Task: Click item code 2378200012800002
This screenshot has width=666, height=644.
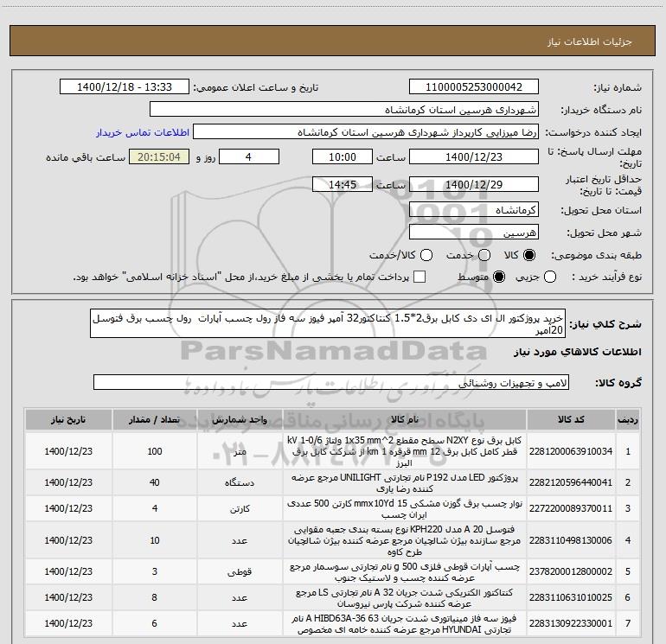Action: (x=571, y=572)
